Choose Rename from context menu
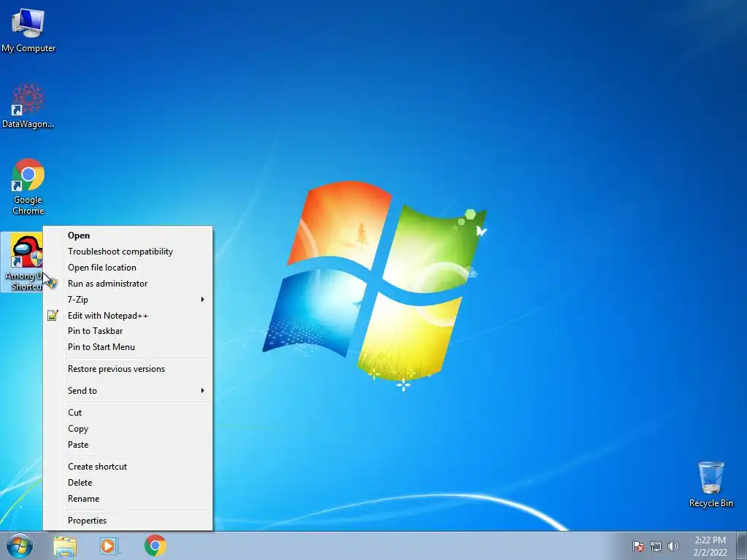747x560 pixels. [128, 499]
